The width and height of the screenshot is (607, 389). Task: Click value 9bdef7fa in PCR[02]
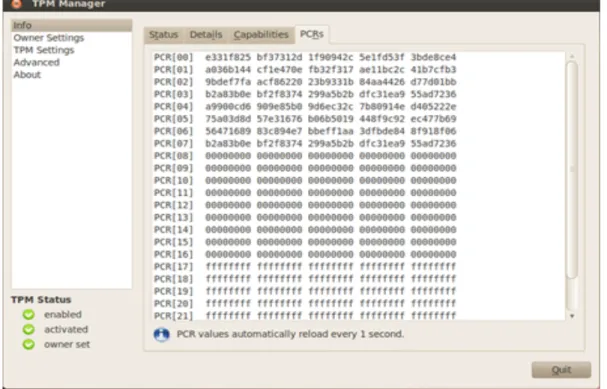click(228, 82)
